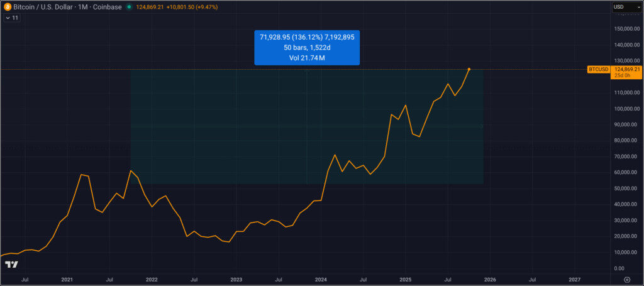Click the TradingView logo
This screenshot has height=286, width=644.
[x=11, y=264]
